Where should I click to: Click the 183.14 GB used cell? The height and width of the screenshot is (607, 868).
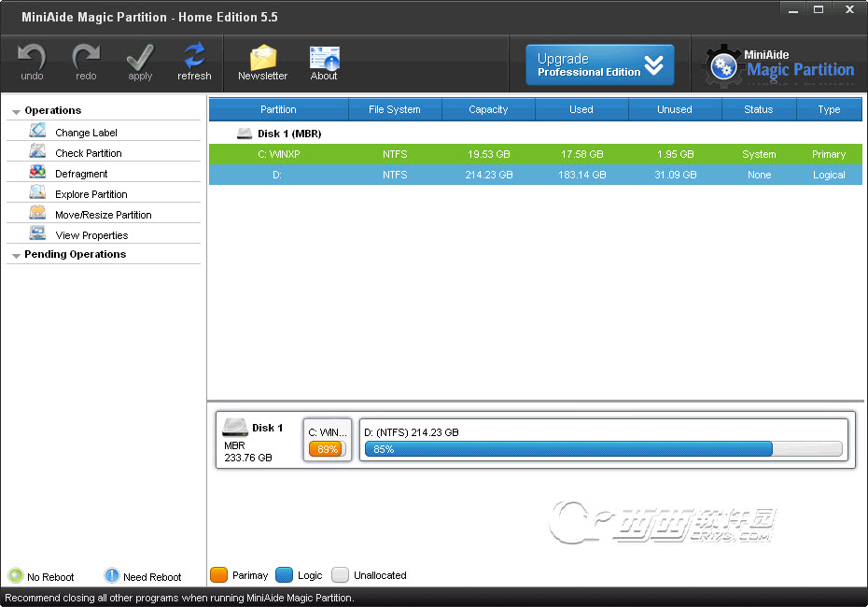tap(581, 175)
